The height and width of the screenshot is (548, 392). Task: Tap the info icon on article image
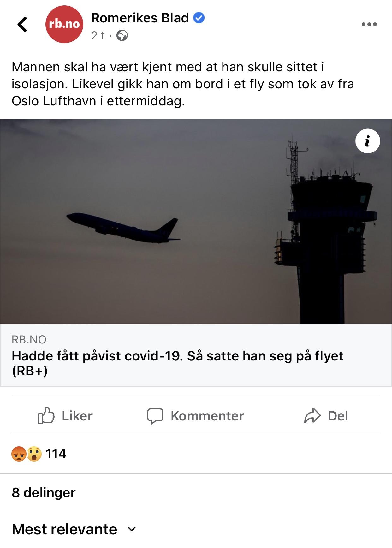click(368, 141)
